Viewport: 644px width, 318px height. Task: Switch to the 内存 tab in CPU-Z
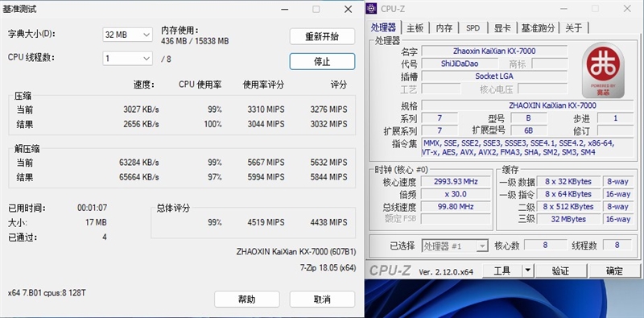pyautogui.click(x=444, y=28)
